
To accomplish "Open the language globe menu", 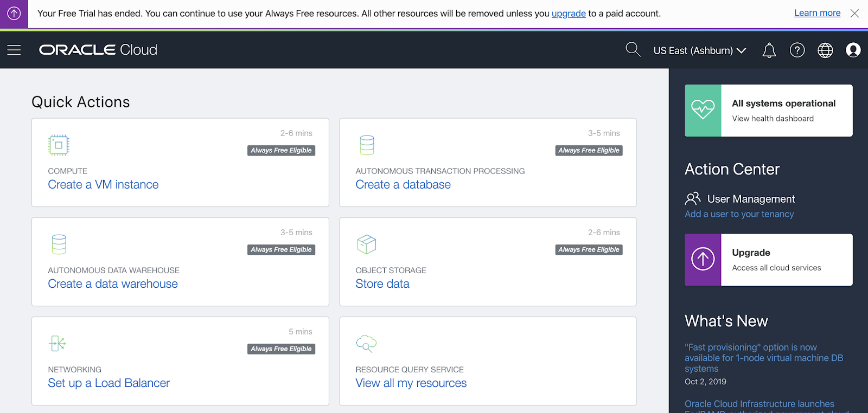I will click(x=825, y=50).
